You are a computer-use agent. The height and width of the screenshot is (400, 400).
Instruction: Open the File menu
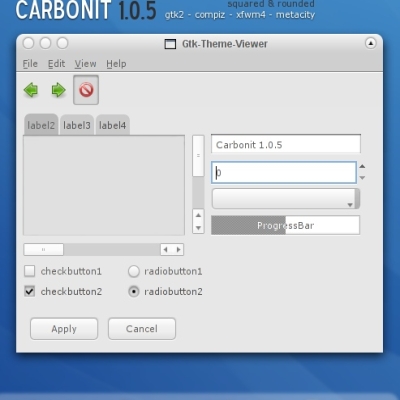[x=30, y=64]
